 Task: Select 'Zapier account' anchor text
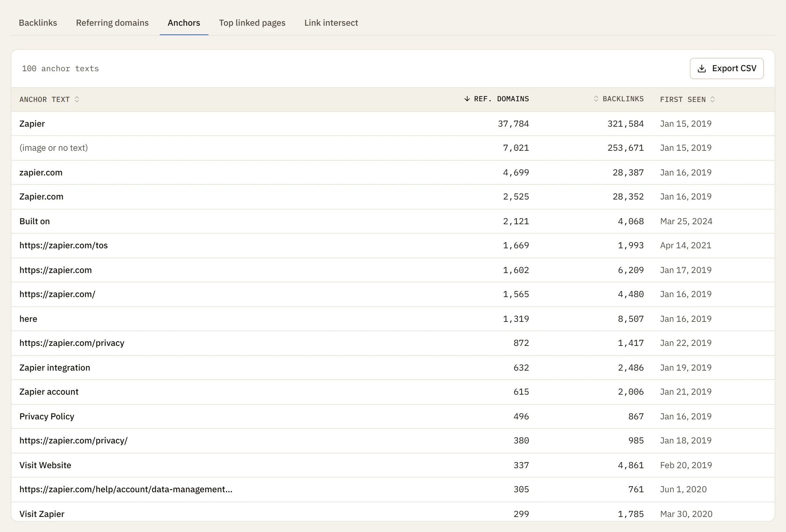pos(49,392)
